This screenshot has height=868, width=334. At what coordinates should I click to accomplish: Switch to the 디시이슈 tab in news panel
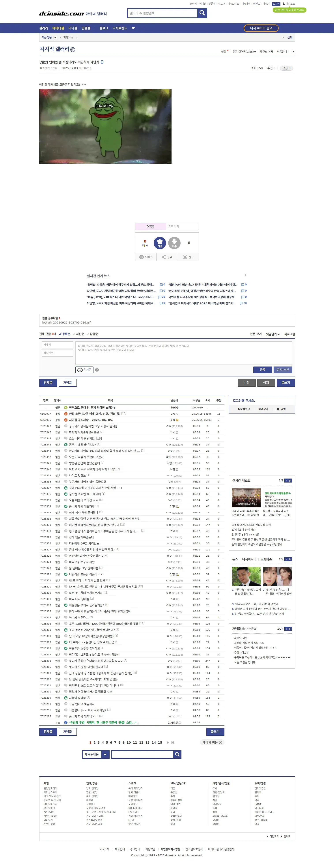(266, 559)
